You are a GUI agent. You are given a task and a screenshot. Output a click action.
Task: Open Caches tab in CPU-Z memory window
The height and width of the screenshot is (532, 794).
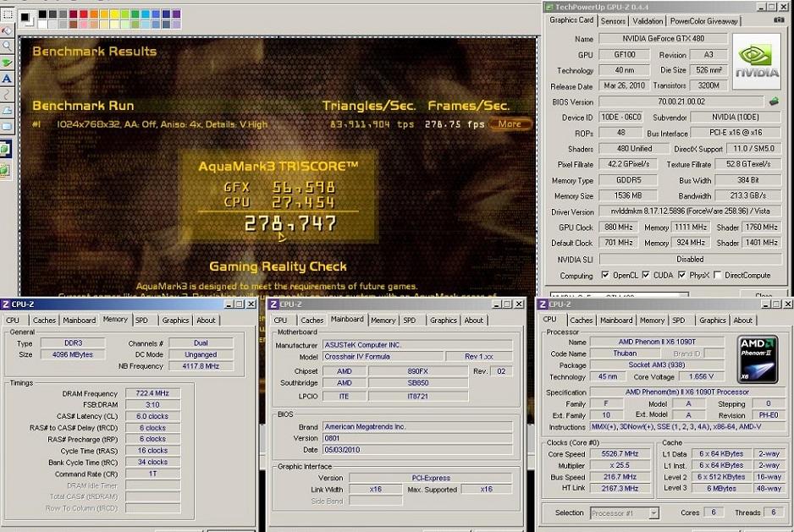point(44,320)
